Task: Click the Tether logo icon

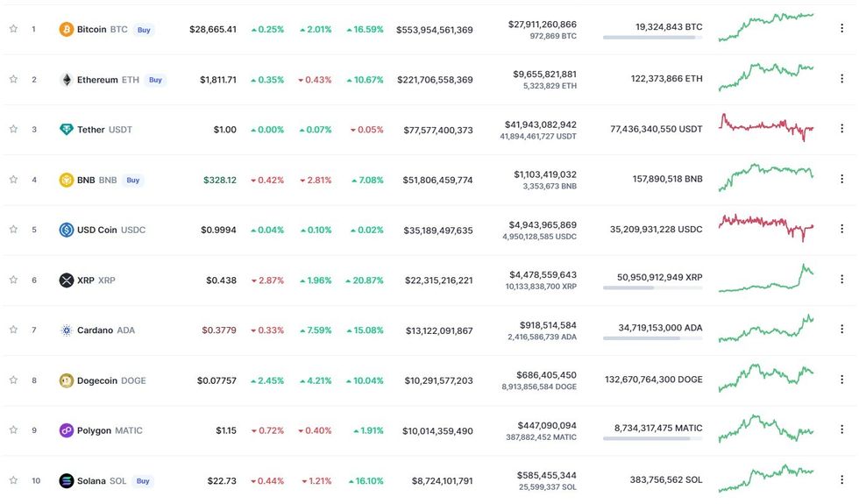Action: (x=66, y=130)
